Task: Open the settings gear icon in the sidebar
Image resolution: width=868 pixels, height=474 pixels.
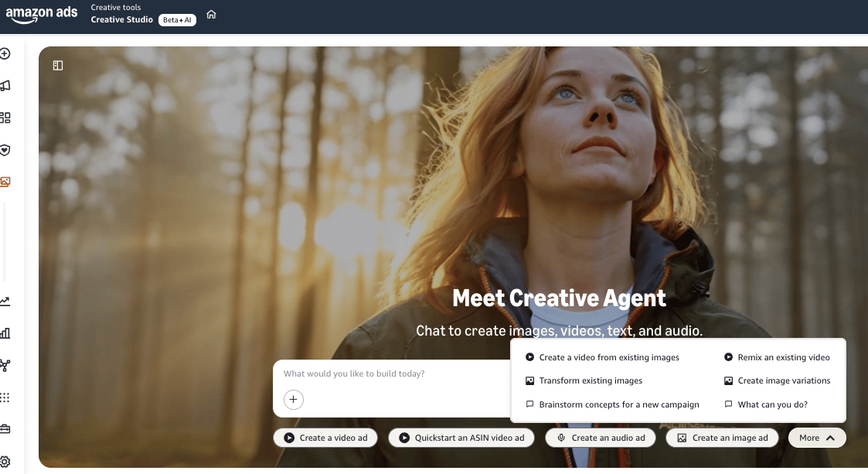Action: (x=5, y=462)
